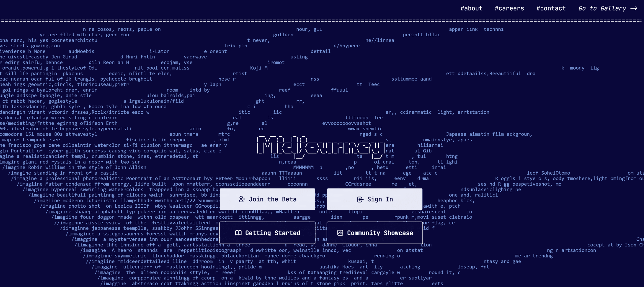
Task: Click the picture icon in Community Showcase
Action: [340, 233]
